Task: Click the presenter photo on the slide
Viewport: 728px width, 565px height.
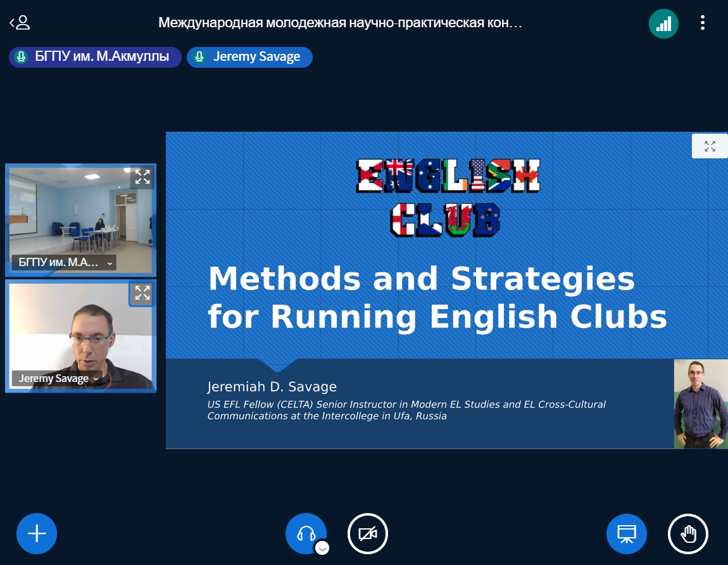Action: (701, 404)
